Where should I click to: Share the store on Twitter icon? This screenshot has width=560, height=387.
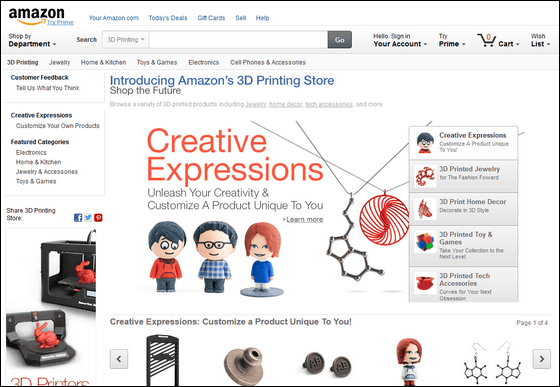(x=88, y=217)
